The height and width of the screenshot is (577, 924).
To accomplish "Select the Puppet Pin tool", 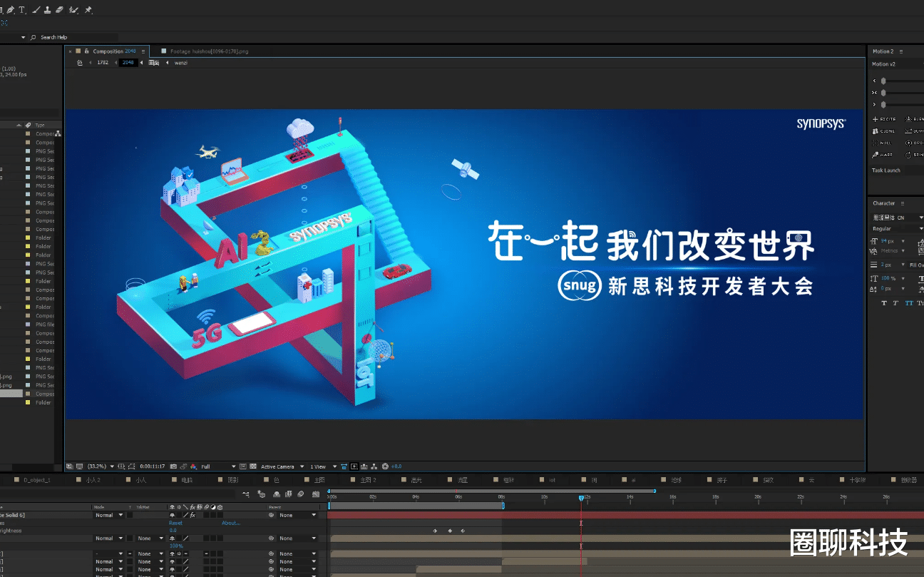I will (89, 10).
